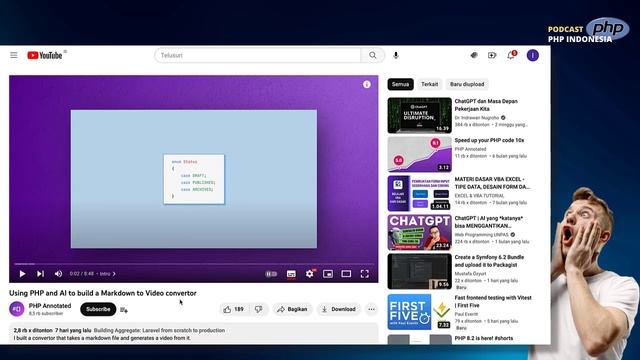
Task: Expand the Intro chapter chevron
Action: (114, 273)
